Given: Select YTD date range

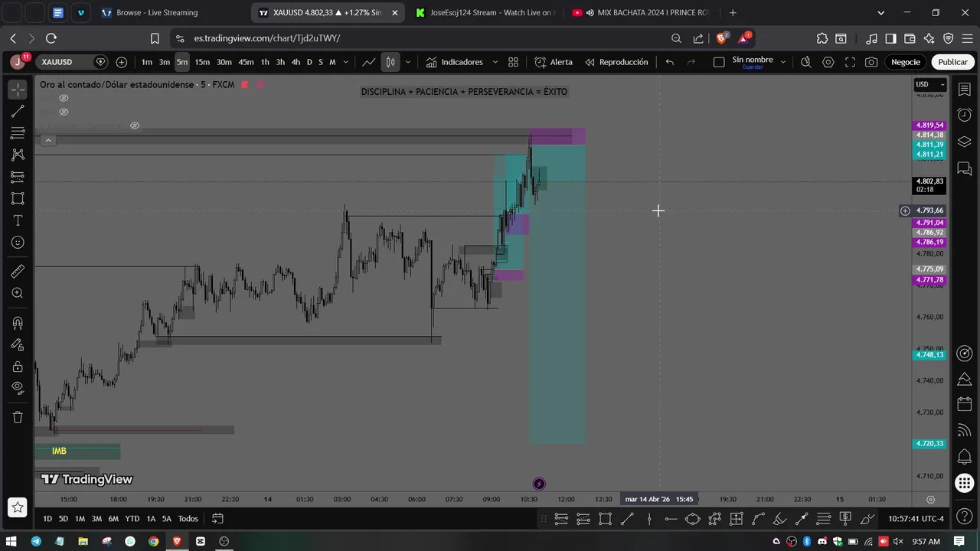Looking at the screenshot, I should coord(132,518).
